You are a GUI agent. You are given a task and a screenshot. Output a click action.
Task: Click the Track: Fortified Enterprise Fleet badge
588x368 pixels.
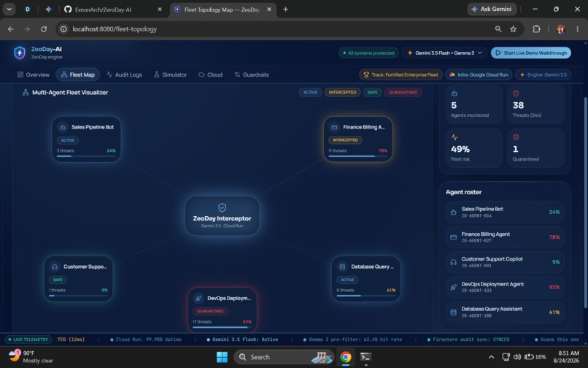coord(401,74)
